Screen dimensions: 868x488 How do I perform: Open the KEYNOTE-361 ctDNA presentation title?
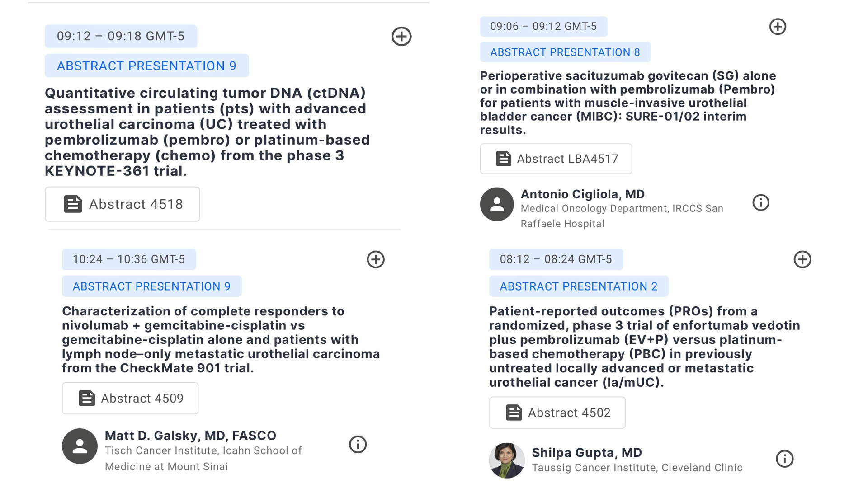coord(207,132)
